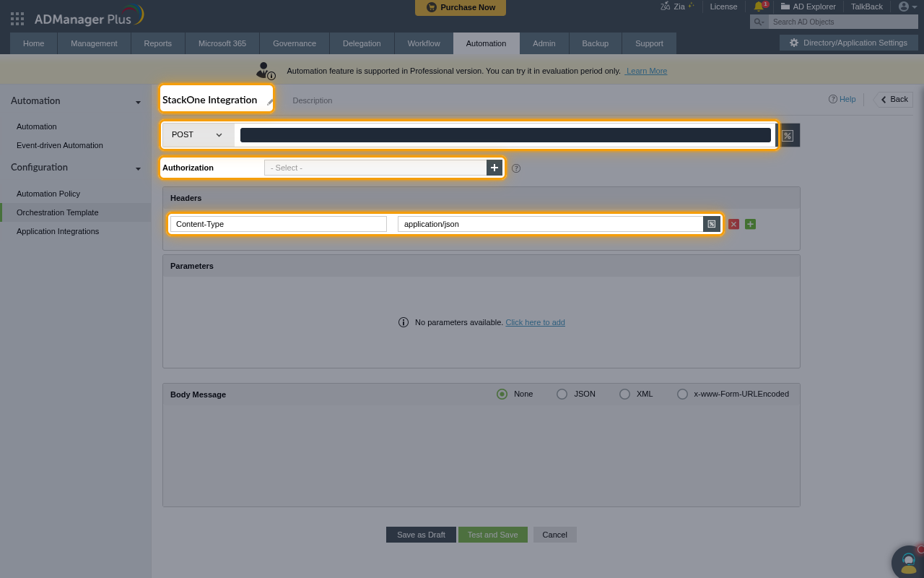
Task: Follow the Learn More link
Action: click(x=646, y=71)
